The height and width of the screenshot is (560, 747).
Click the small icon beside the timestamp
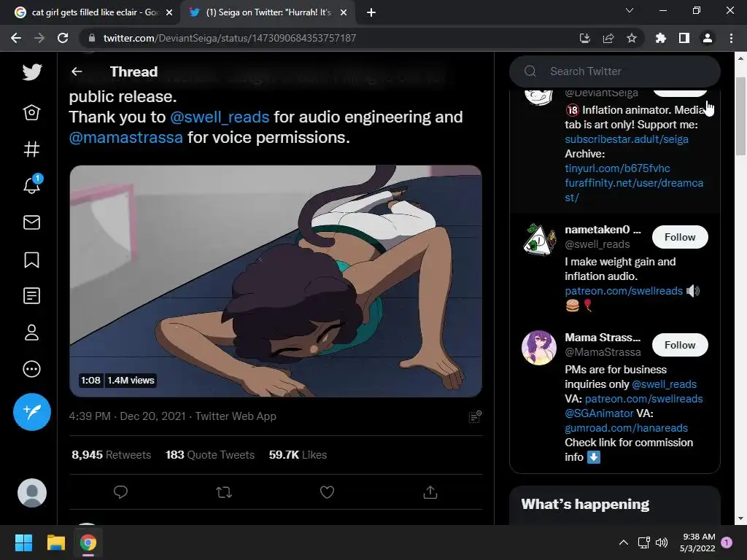[x=475, y=416]
